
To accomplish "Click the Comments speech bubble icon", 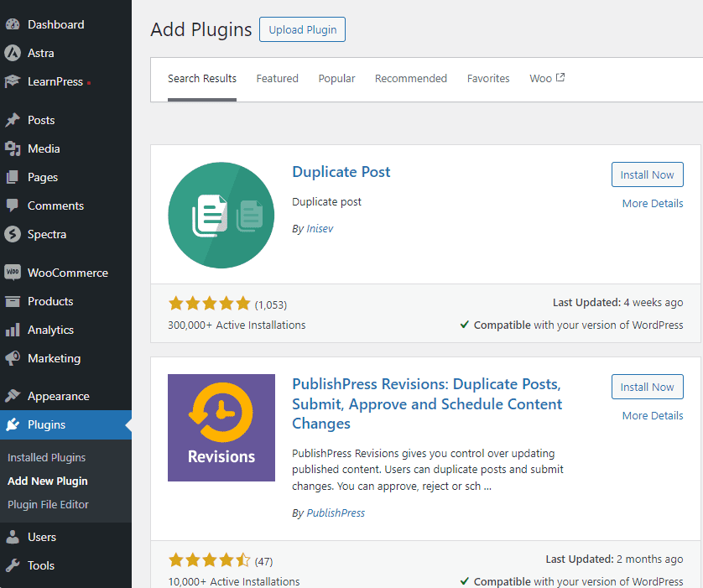I will [13, 206].
